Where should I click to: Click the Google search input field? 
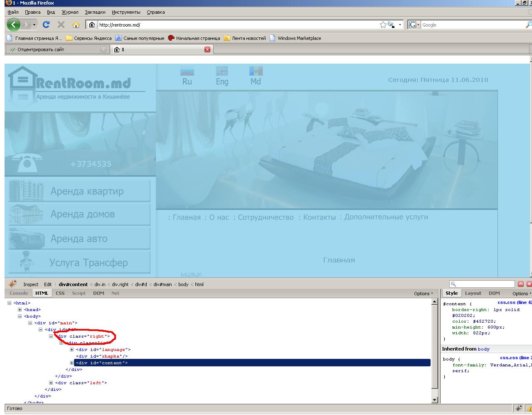click(x=473, y=25)
